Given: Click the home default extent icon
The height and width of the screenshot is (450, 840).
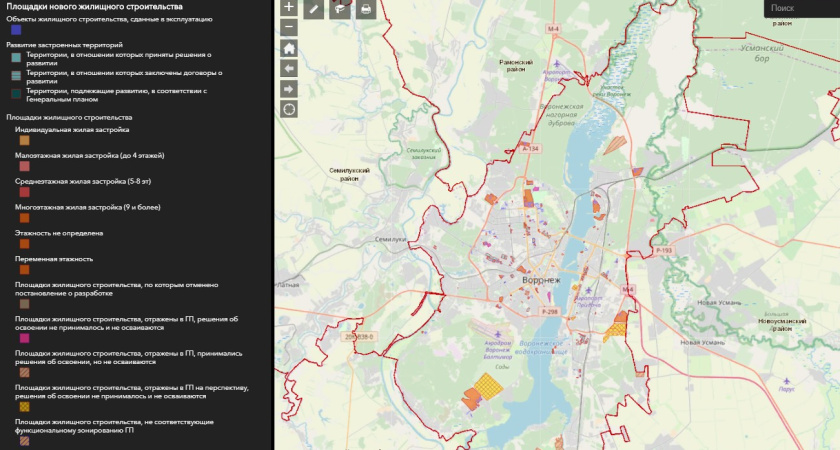Looking at the screenshot, I should point(289,48).
